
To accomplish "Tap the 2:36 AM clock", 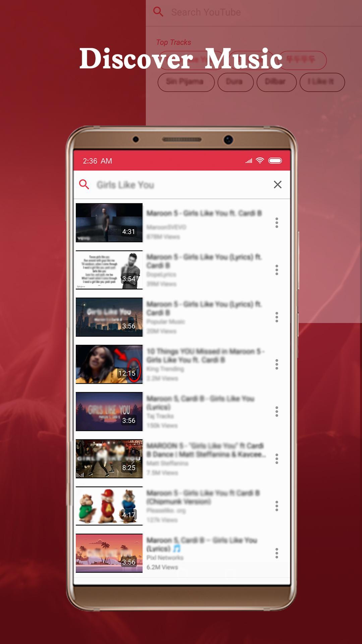I will (98, 161).
